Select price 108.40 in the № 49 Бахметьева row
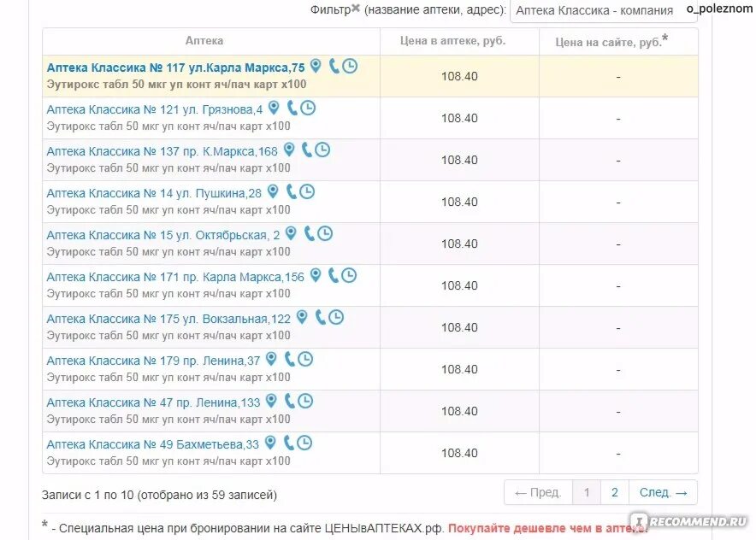756x540 pixels. tap(459, 453)
